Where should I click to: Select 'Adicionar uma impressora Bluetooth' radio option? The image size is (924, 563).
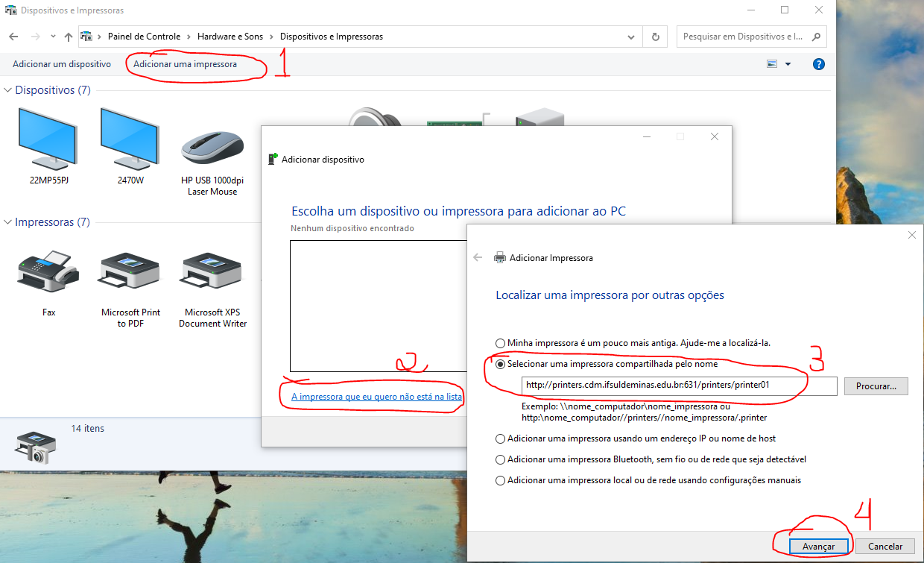point(501,459)
